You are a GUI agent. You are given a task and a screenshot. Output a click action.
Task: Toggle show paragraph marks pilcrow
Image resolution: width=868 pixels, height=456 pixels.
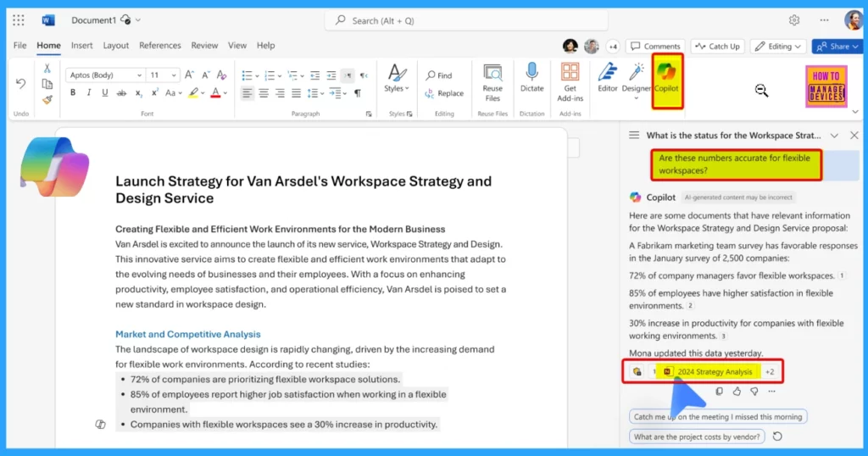click(358, 93)
